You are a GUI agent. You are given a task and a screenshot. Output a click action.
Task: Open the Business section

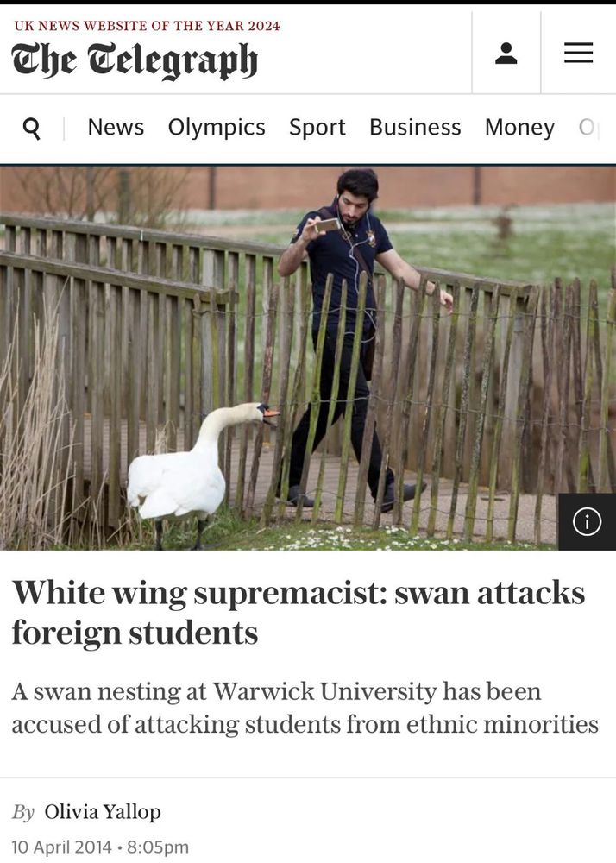(415, 127)
